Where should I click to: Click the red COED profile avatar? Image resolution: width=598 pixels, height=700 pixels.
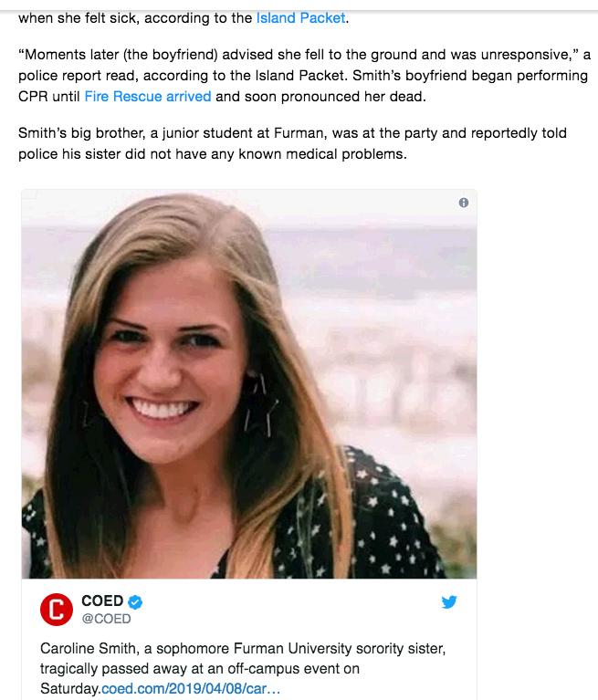(x=57, y=610)
